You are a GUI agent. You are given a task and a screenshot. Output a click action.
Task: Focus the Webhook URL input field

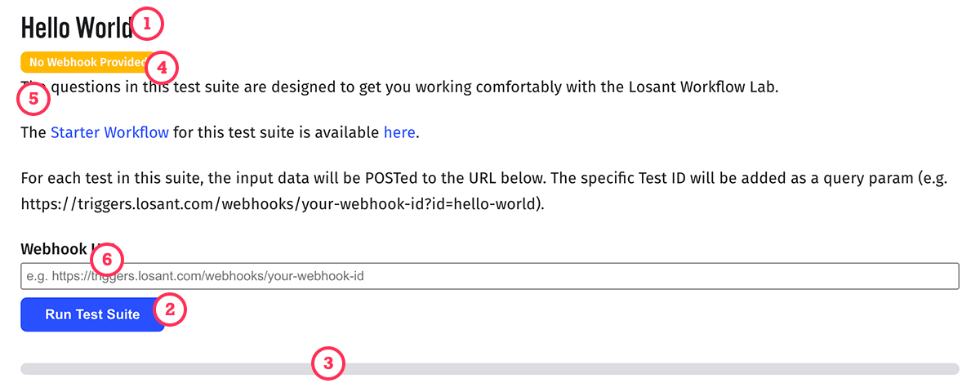tap(489, 276)
